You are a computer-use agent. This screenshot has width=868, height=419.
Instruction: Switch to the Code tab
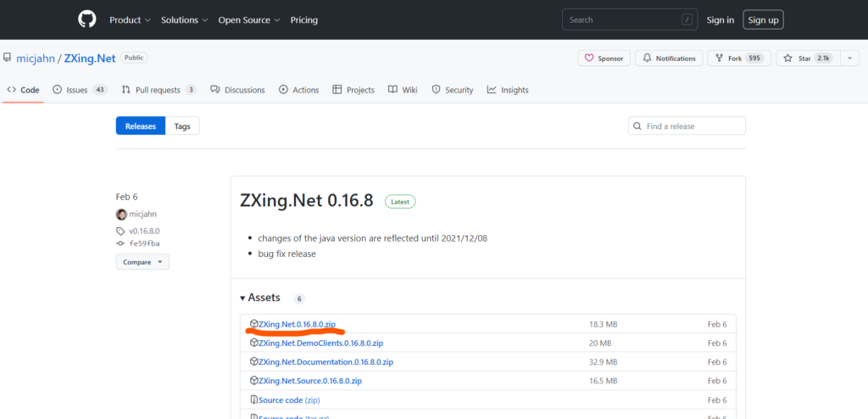tap(23, 90)
